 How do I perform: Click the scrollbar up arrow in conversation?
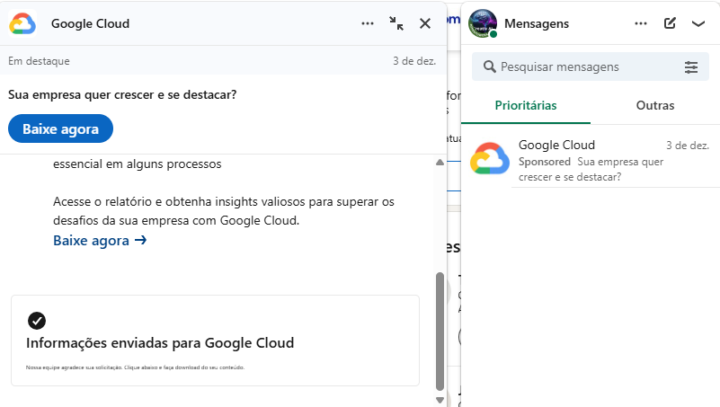point(439,162)
